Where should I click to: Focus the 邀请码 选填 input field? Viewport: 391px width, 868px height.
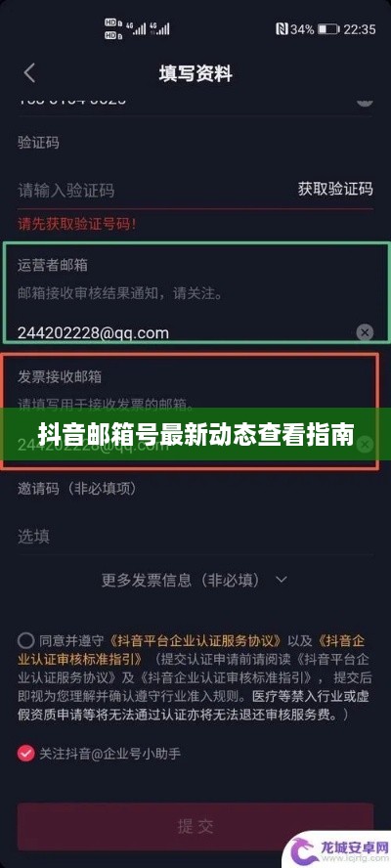coord(195,536)
